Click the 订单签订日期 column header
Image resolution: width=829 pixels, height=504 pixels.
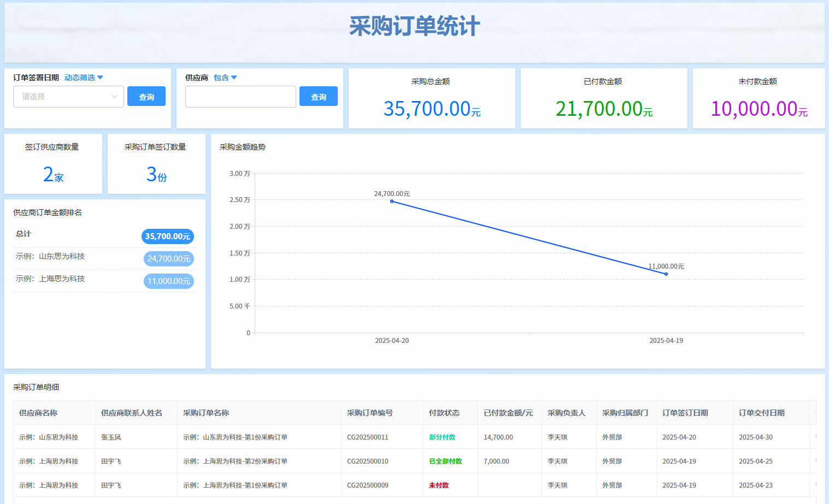point(685,413)
